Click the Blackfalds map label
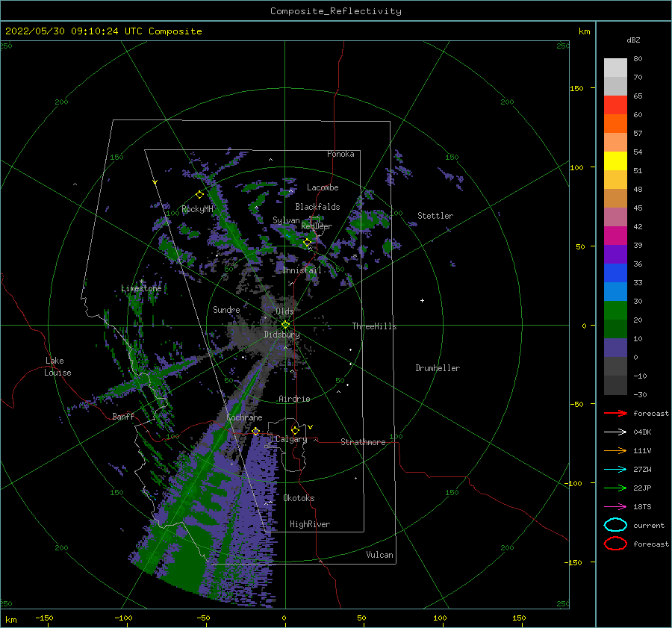 click(x=317, y=207)
